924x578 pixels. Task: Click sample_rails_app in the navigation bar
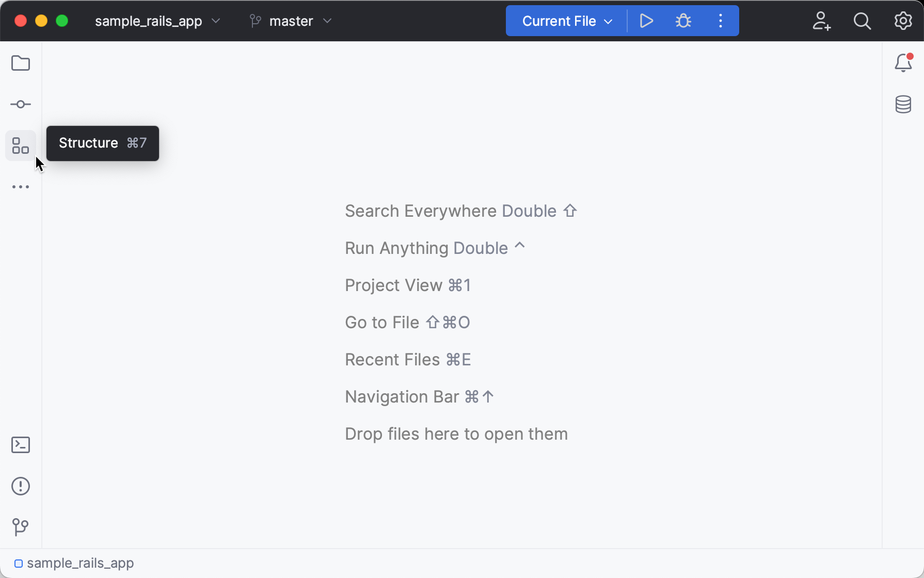pyautogui.click(x=80, y=563)
